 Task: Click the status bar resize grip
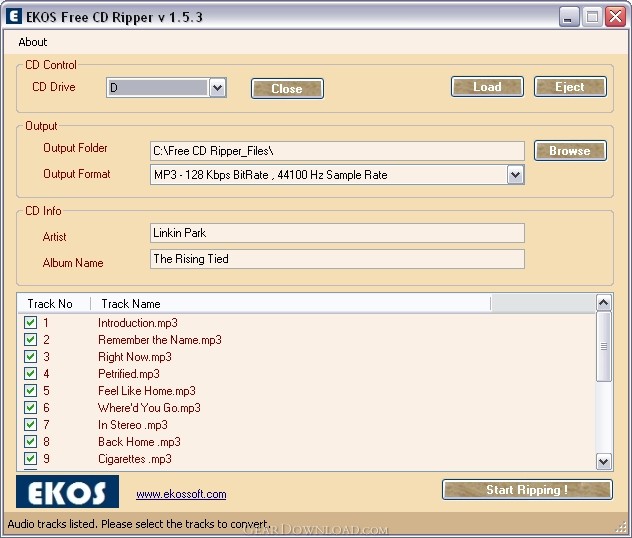tap(622, 526)
